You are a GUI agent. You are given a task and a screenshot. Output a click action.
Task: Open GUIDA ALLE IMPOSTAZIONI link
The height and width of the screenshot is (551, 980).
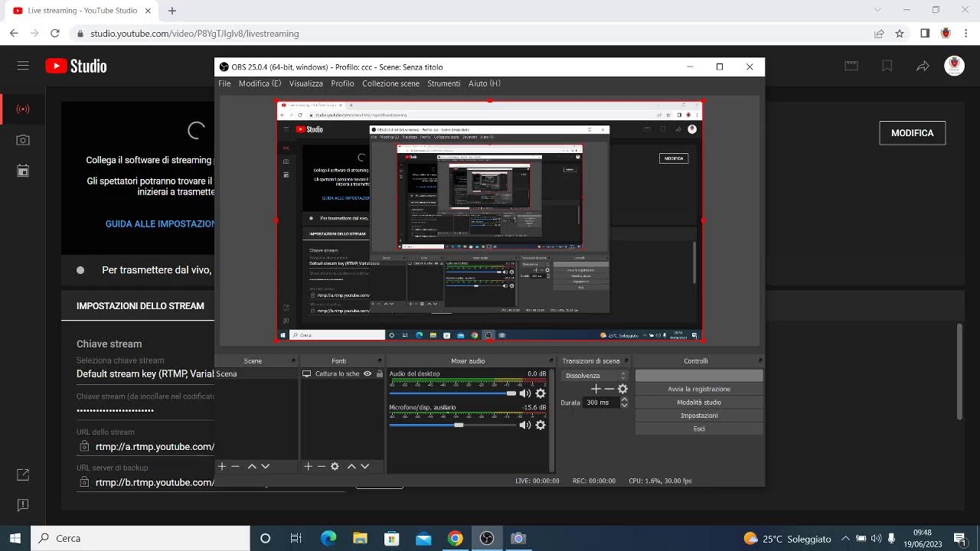[x=161, y=224]
